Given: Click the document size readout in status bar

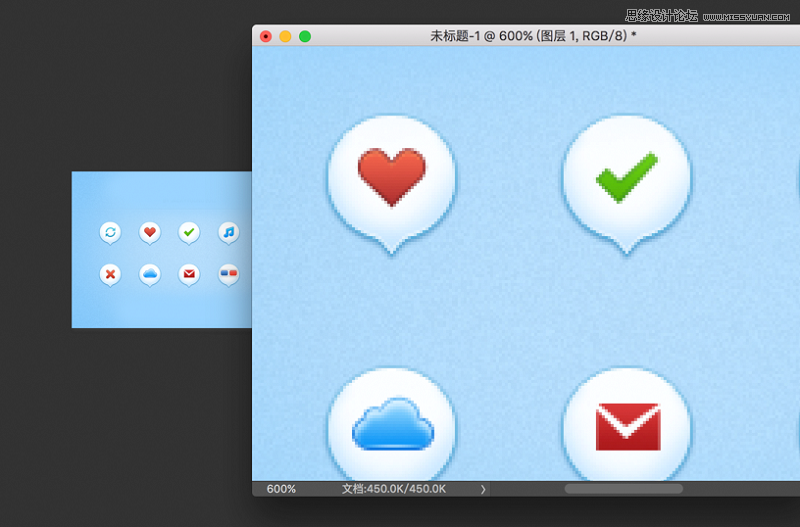Looking at the screenshot, I should (x=393, y=489).
